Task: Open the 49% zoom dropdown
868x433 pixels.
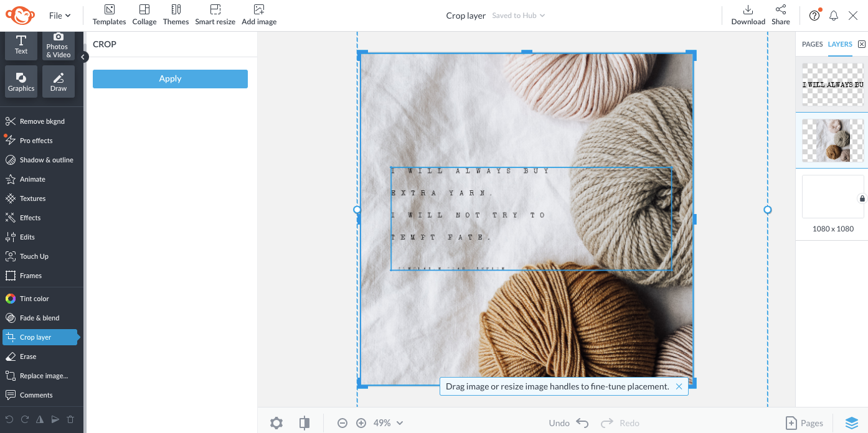Action: click(388, 423)
